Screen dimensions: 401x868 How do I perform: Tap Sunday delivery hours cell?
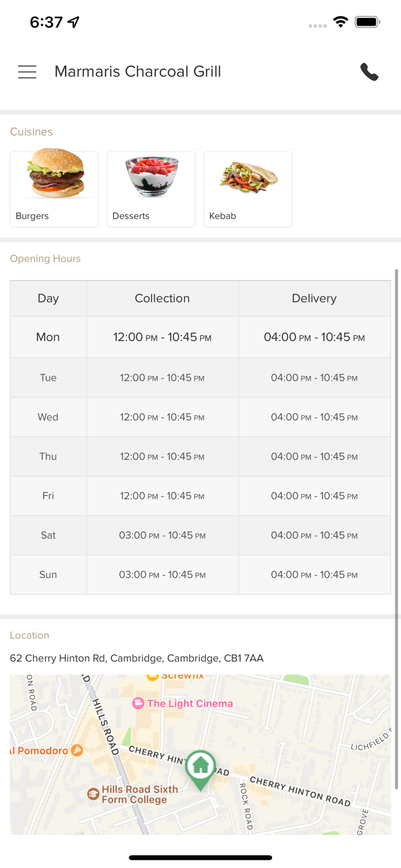click(314, 575)
